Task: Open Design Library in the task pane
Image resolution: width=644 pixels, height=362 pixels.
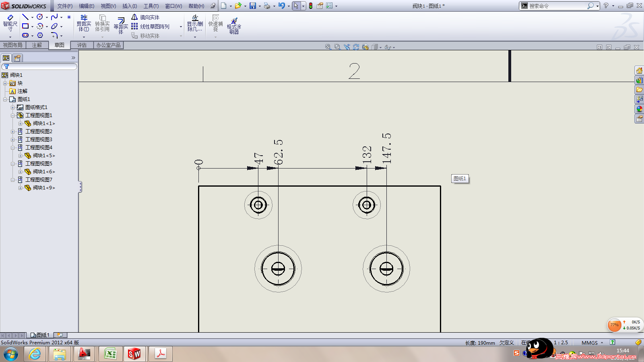Action: click(639, 80)
